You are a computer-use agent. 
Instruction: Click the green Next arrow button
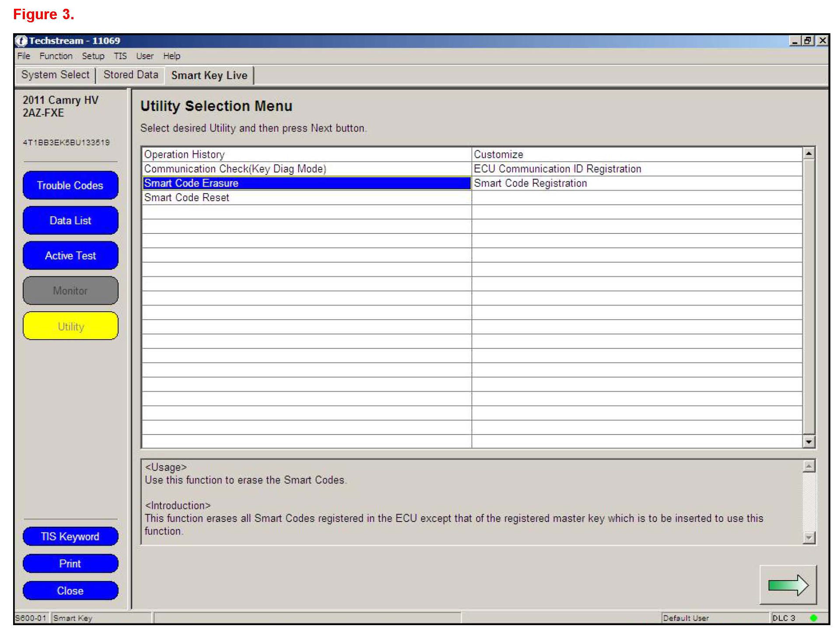click(x=788, y=584)
